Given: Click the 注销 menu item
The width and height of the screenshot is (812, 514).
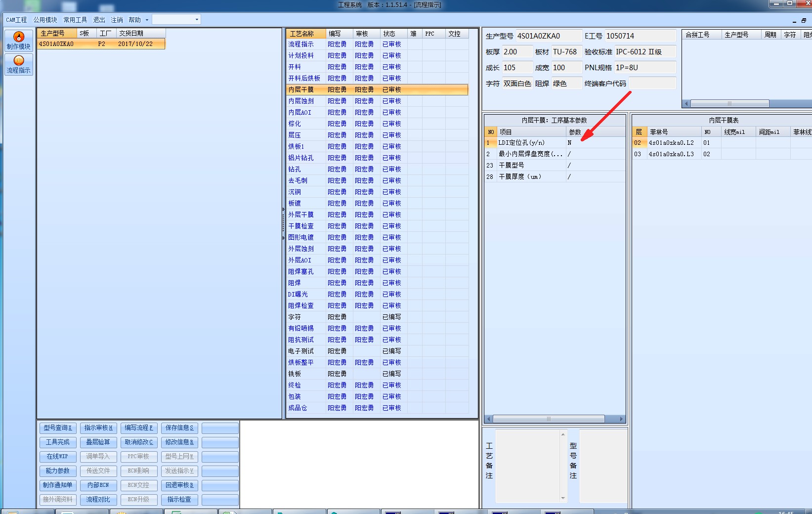Looking at the screenshot, I should pos(117,20).
